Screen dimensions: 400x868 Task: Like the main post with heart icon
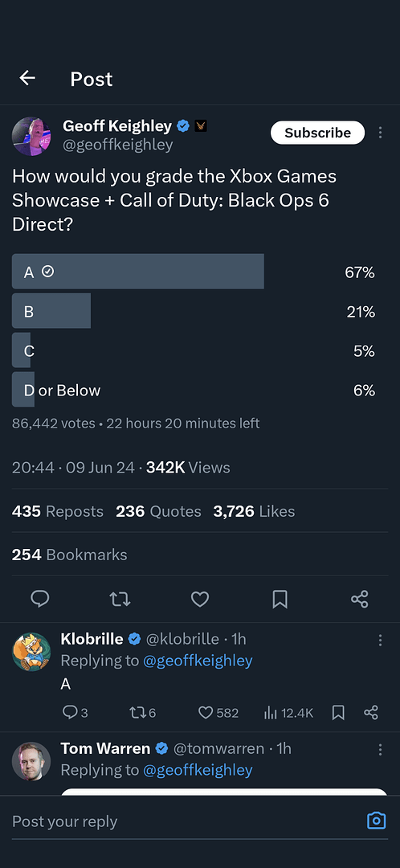pos(200,599)
